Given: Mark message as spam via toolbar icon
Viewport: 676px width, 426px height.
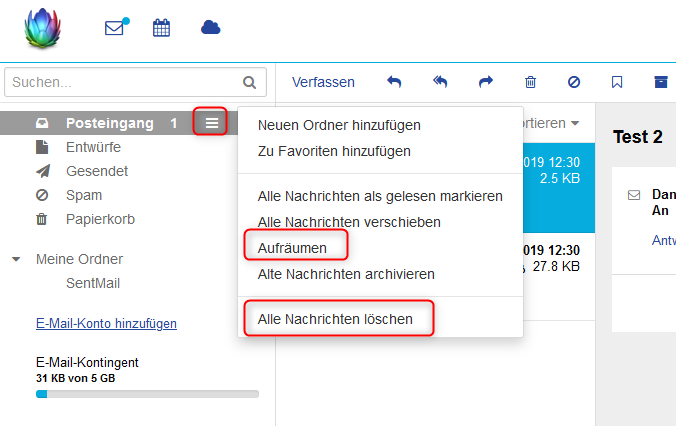Looking at the screenshot, I should point(574,82).
